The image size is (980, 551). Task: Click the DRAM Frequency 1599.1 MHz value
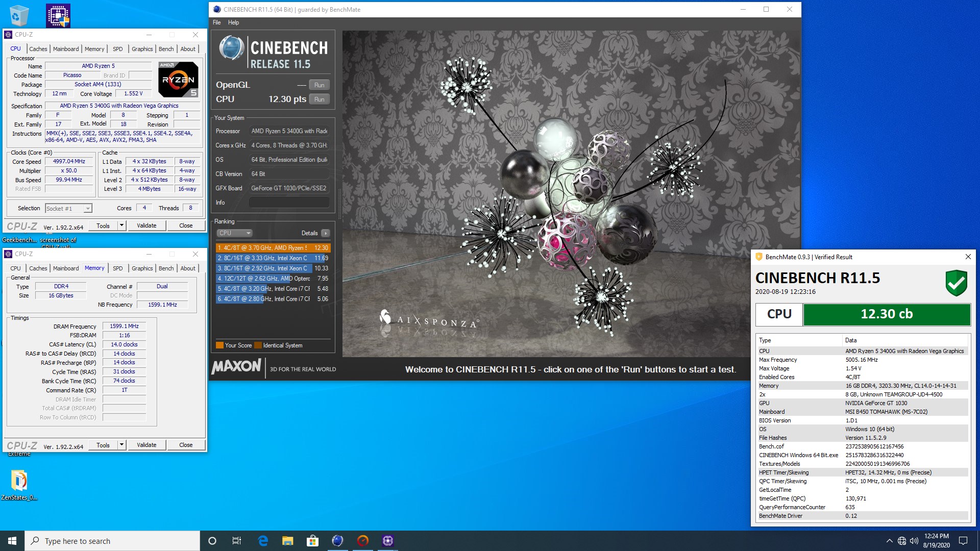click(x=124, y=326)
